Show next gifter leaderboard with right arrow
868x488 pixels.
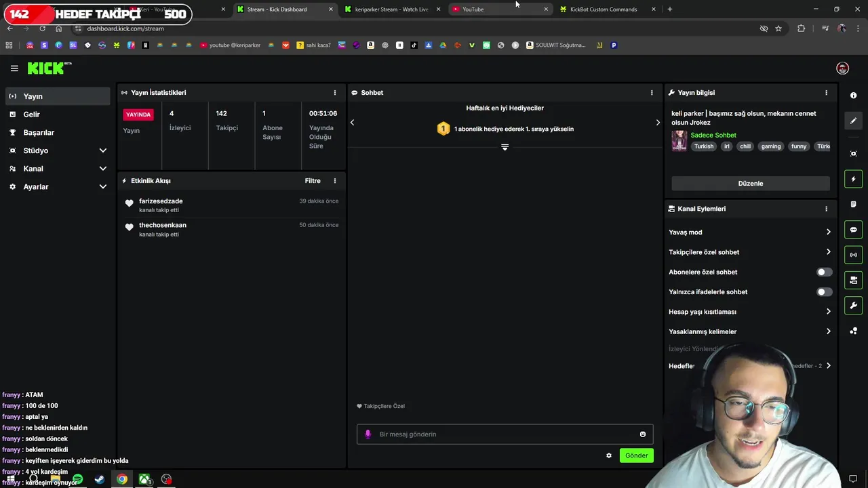657,123
